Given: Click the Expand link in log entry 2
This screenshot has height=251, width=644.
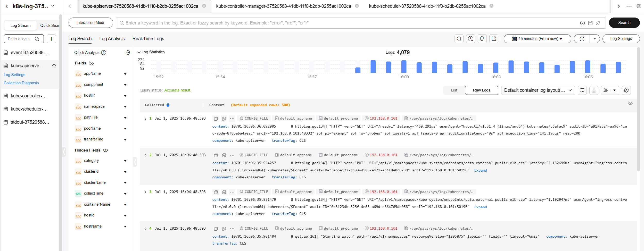Looking at the screenshot, I should coord(480,170).
